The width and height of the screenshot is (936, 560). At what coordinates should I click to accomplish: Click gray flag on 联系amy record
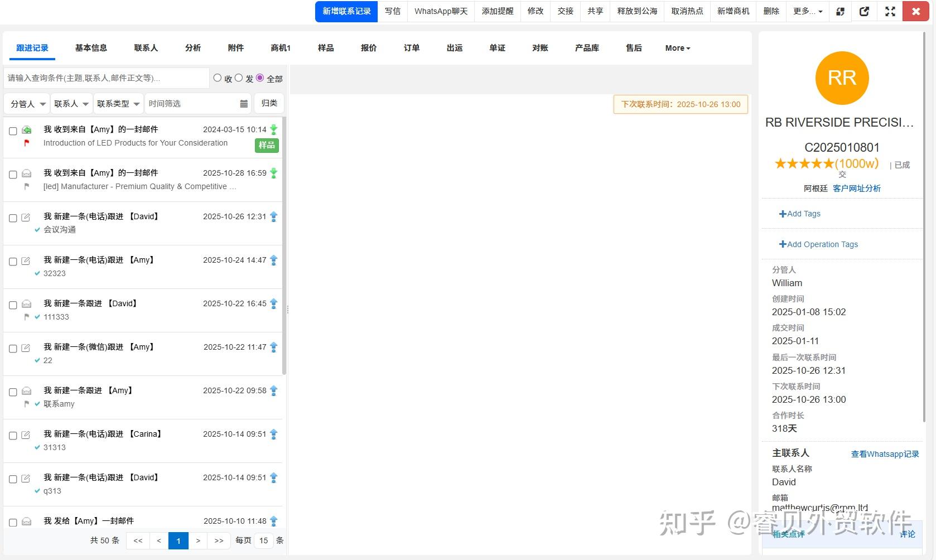pyautogui.click(x=26, y=404)
